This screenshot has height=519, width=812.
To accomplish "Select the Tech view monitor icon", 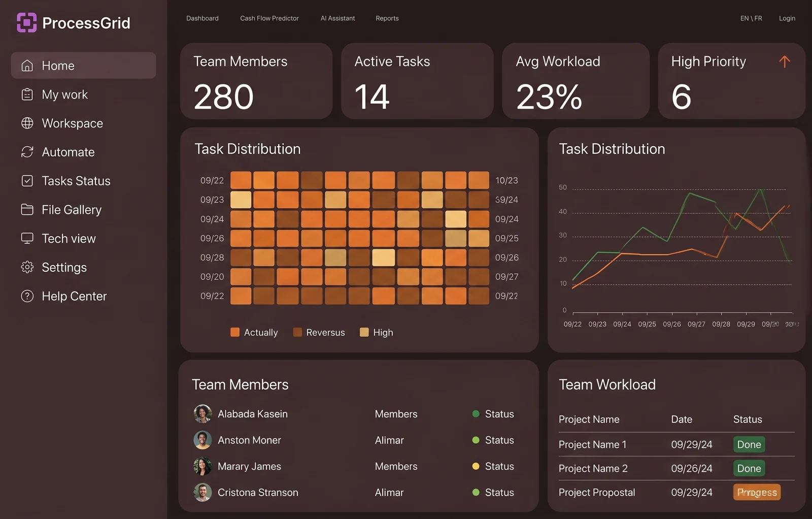I will (x=27, y=238).
